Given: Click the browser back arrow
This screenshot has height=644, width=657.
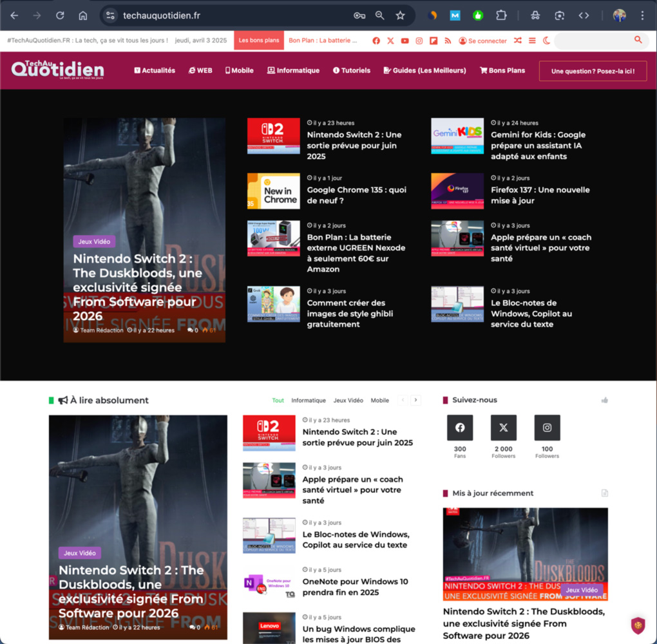Looking at the screenshot, I should [x=14, y=15].
